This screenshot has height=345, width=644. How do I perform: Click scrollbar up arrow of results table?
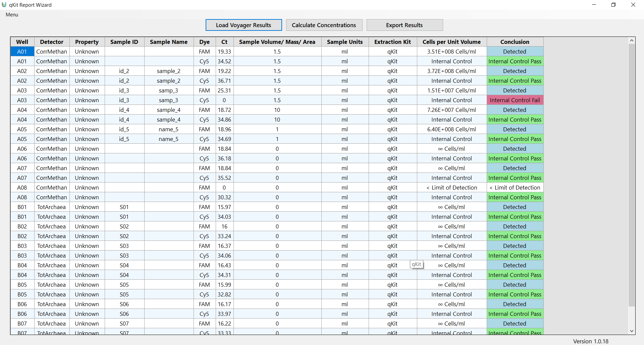(632, 41)
